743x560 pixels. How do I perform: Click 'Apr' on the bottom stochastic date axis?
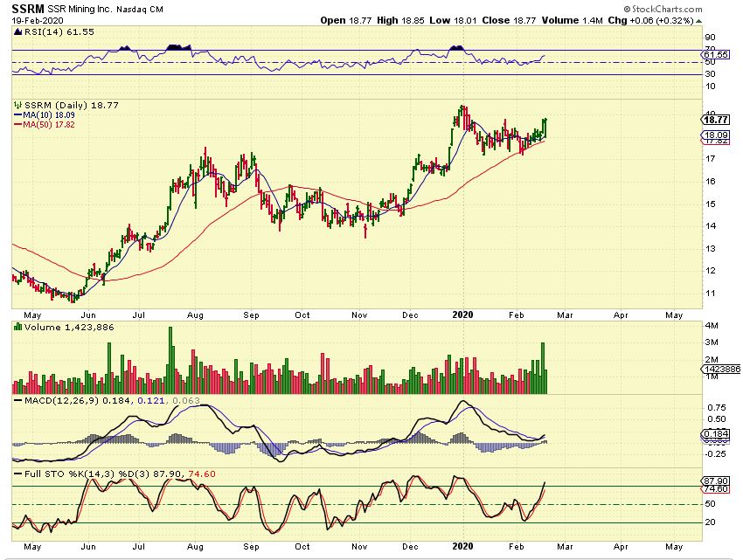coord(621,547)
